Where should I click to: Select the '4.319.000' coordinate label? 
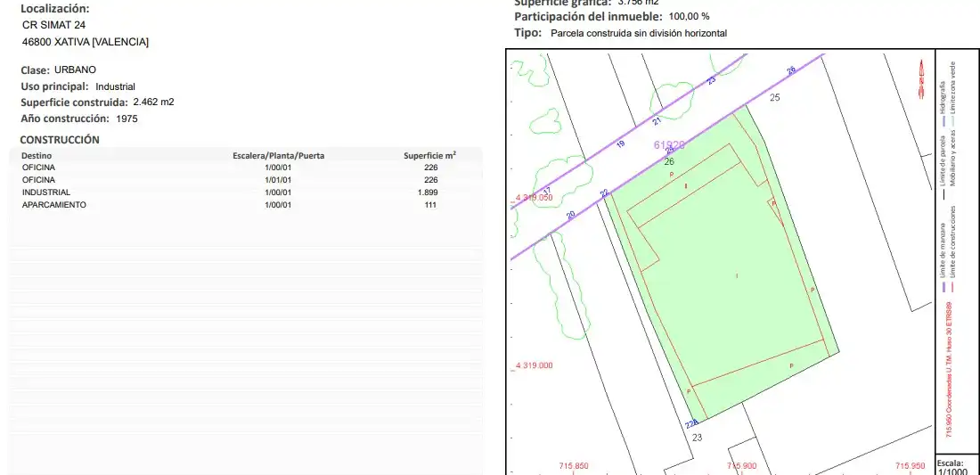533,365
